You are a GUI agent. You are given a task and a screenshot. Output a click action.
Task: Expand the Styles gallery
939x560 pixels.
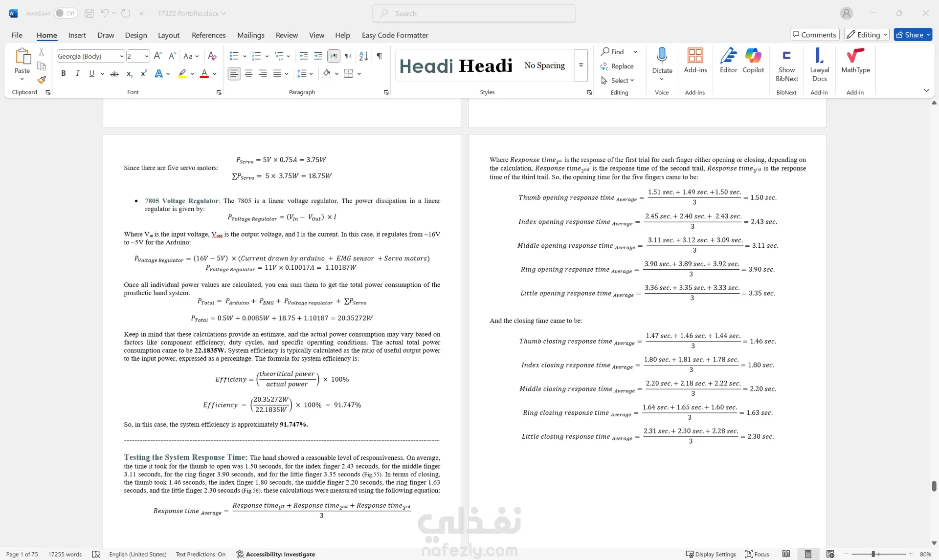[x=581, y=65]
